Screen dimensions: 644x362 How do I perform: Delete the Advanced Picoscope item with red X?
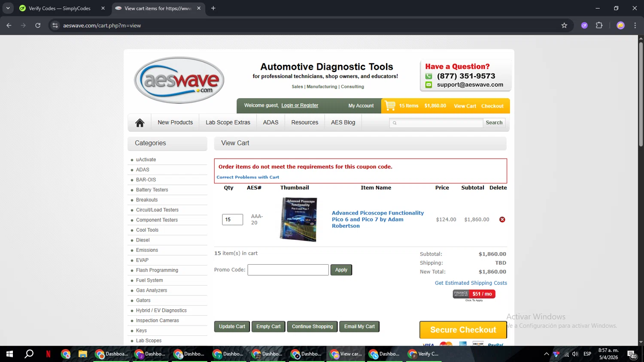pos(502,220)
